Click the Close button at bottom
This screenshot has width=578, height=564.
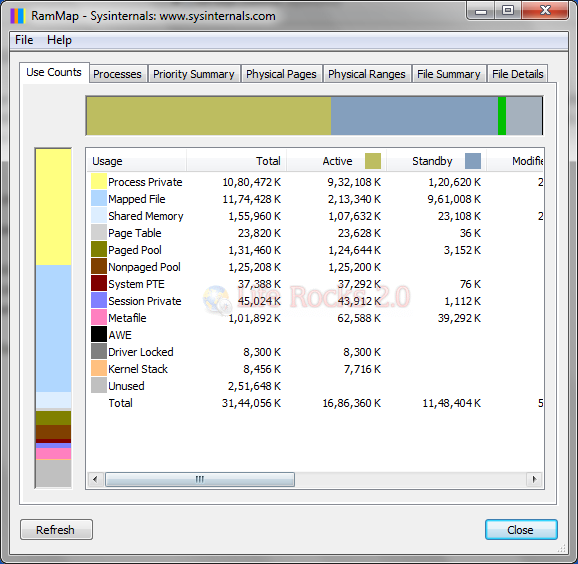tap(520, 530)
